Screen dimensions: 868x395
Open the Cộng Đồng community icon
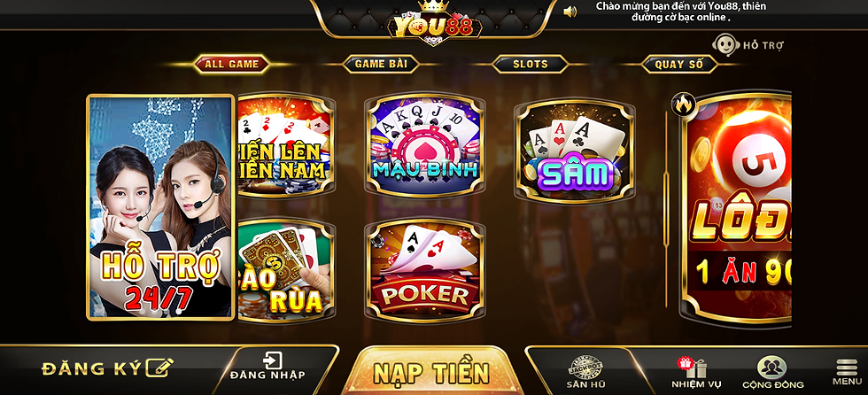click(771, 368)
